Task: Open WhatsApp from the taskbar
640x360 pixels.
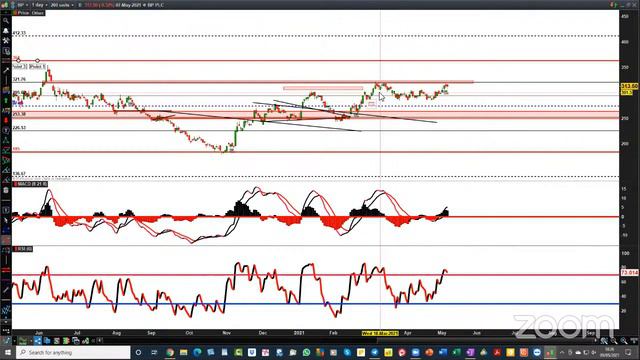Action: tap(307, 353)
